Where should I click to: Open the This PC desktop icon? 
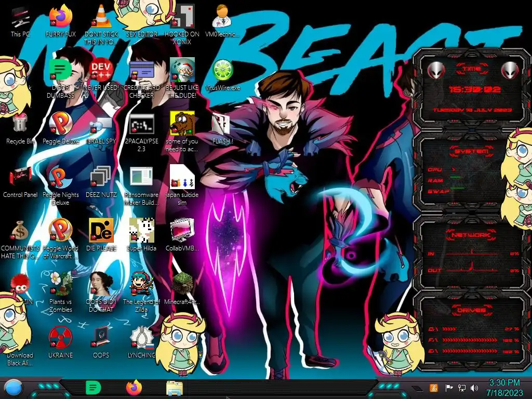point(20,21)
